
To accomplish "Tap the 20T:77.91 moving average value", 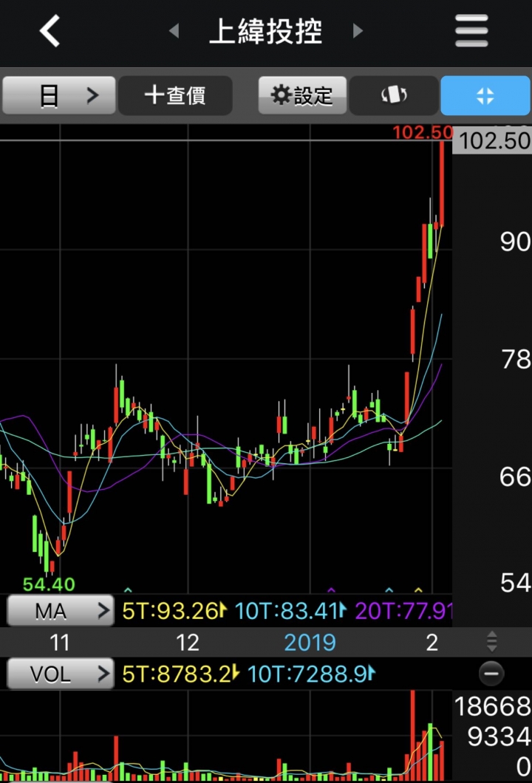I will (x=403, y=611).
